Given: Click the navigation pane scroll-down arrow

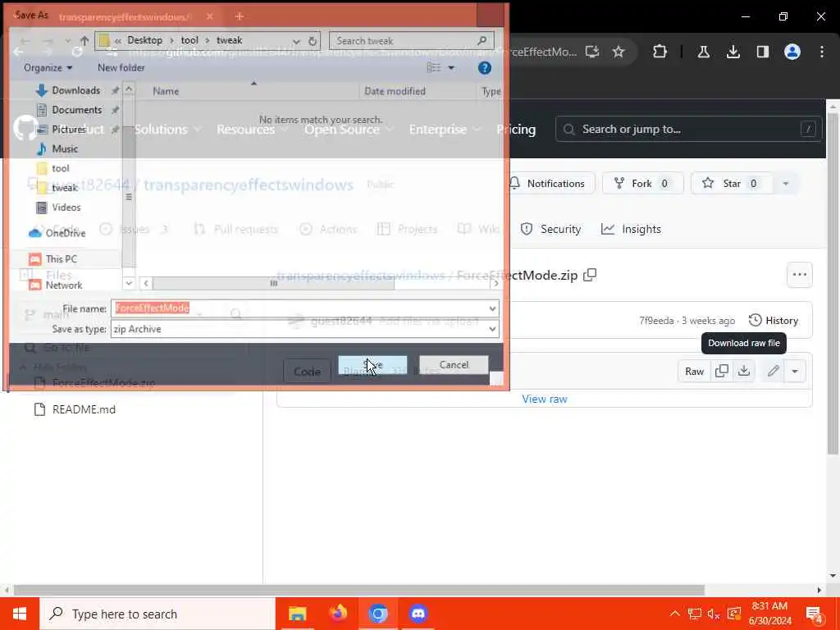Looking at the screenshot, I should point(129,283).
